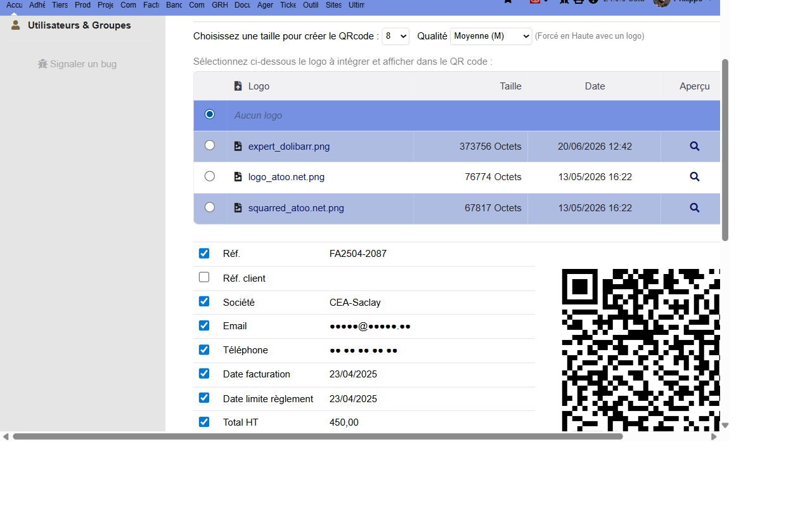Open the Ultimate top menu

pyautogui.click(x=357, y=5)
